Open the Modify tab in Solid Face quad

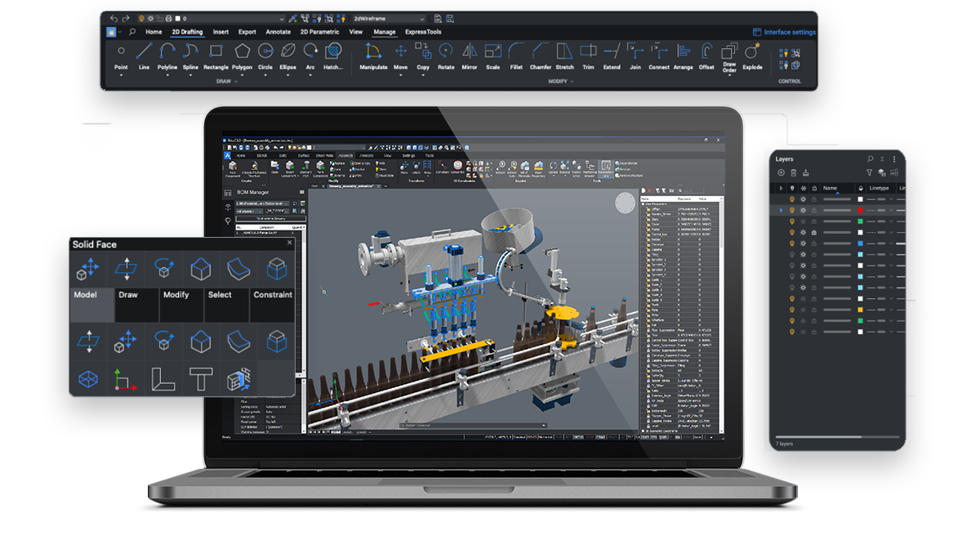tap(176, 295)
